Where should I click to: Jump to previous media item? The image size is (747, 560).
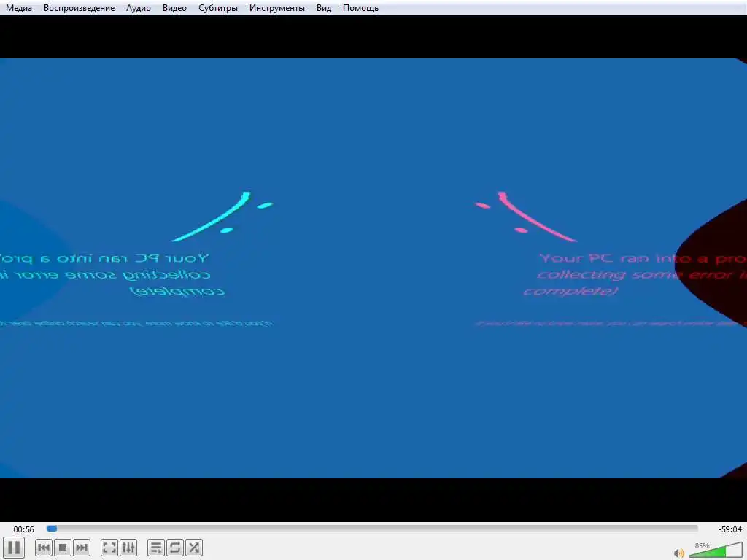(44, 548)
